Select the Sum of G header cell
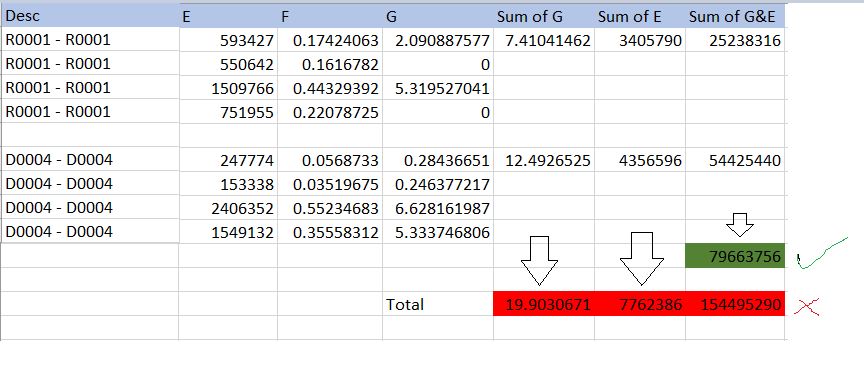Screen dimensions: 864x377 [544, 16]
